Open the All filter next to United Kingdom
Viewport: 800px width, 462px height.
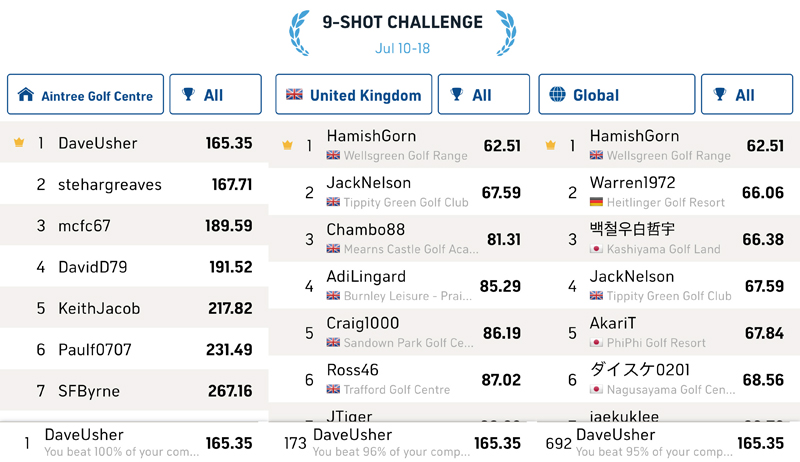484,94
